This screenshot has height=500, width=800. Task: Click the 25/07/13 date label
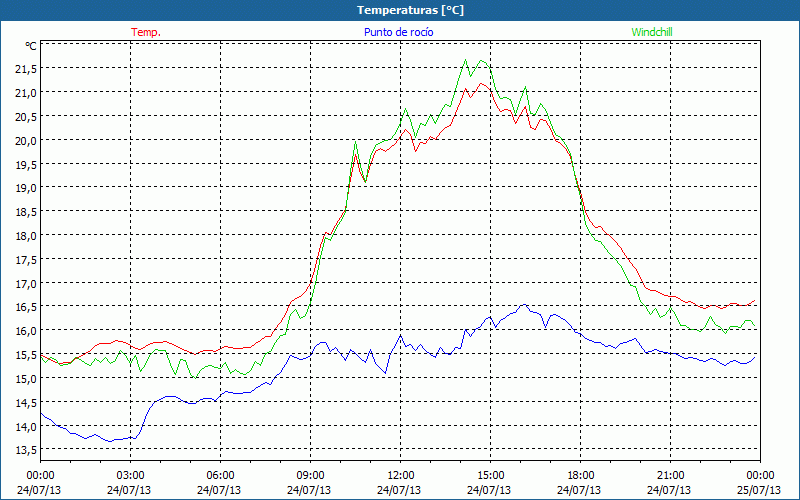click(759, 490)
